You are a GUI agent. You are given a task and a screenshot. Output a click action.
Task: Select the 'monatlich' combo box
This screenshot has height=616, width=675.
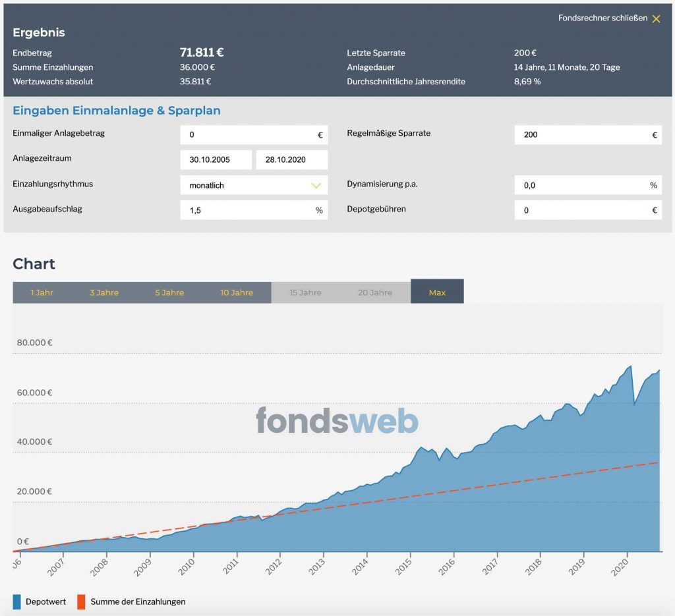pos(254,185)
